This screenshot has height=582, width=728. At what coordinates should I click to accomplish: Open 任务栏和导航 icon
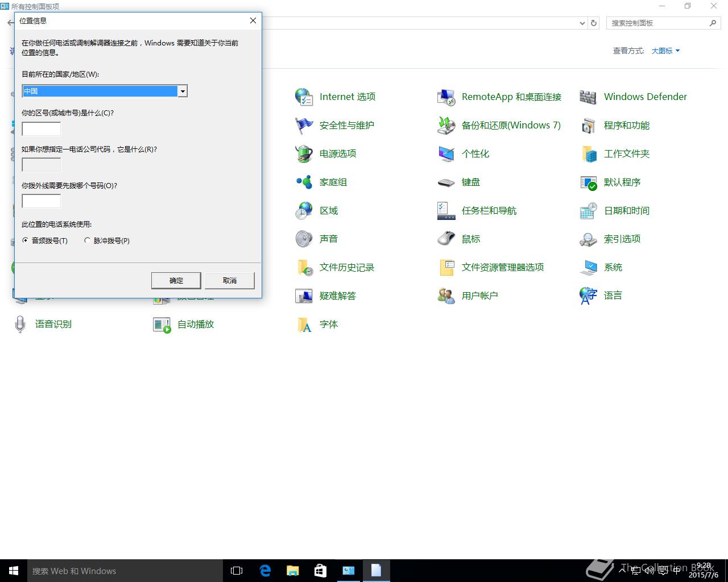pos(446,210)
